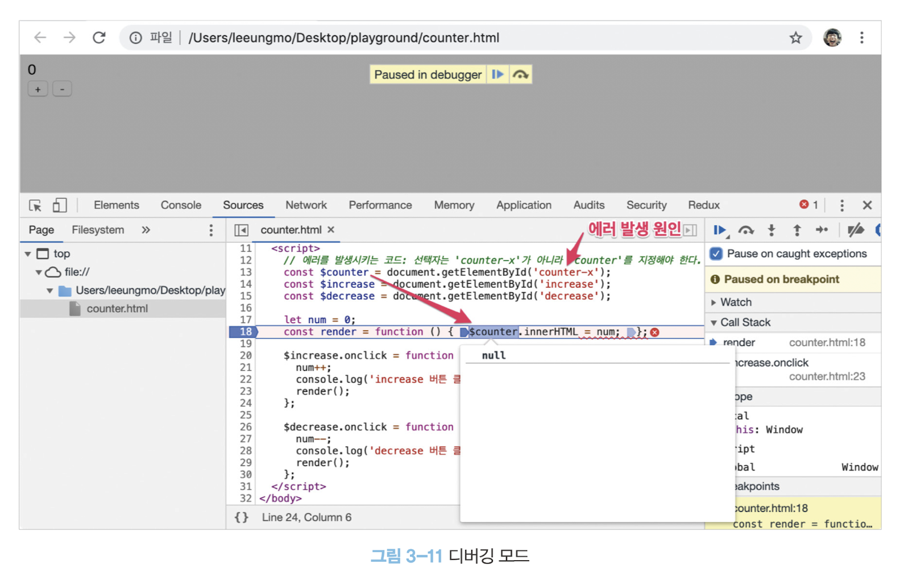The width and height of the screenshot is (904, 588).
Task: Switch to the Console tab
Action: click(181, 205)
